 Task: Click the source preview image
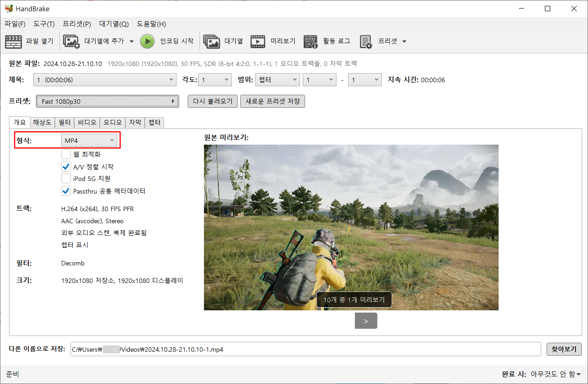pyautogui.click(x=351, y=227)
